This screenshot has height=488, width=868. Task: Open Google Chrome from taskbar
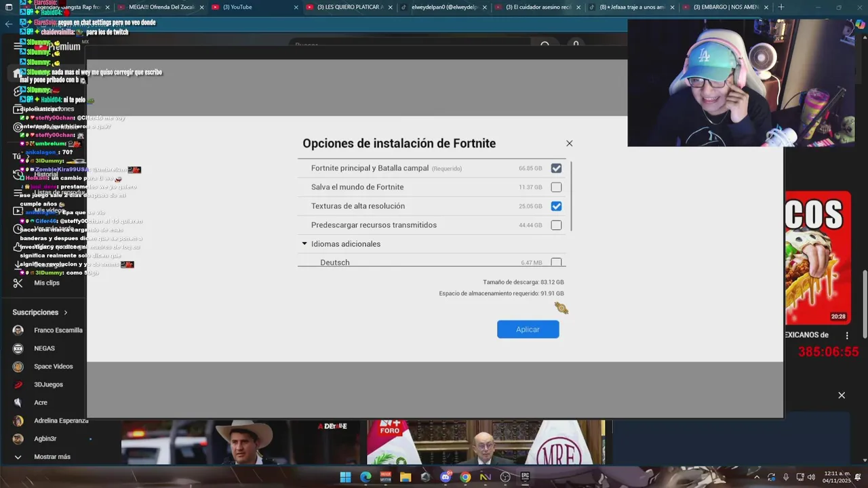465,477
